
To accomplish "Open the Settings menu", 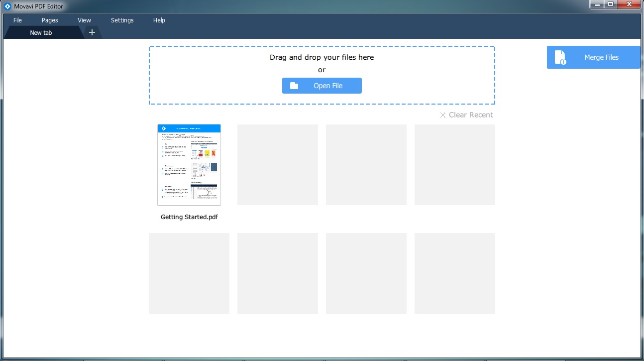I will 122,20.
